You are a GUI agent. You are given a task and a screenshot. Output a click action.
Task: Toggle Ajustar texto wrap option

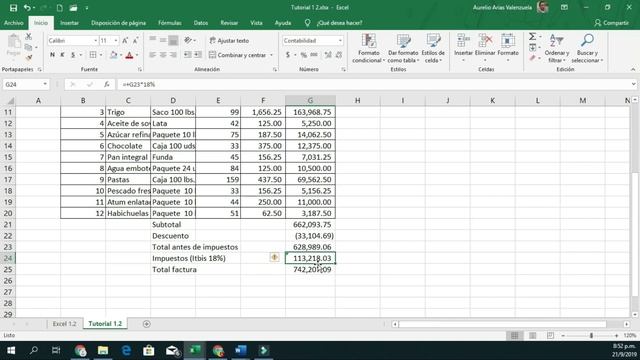[229, 40]
